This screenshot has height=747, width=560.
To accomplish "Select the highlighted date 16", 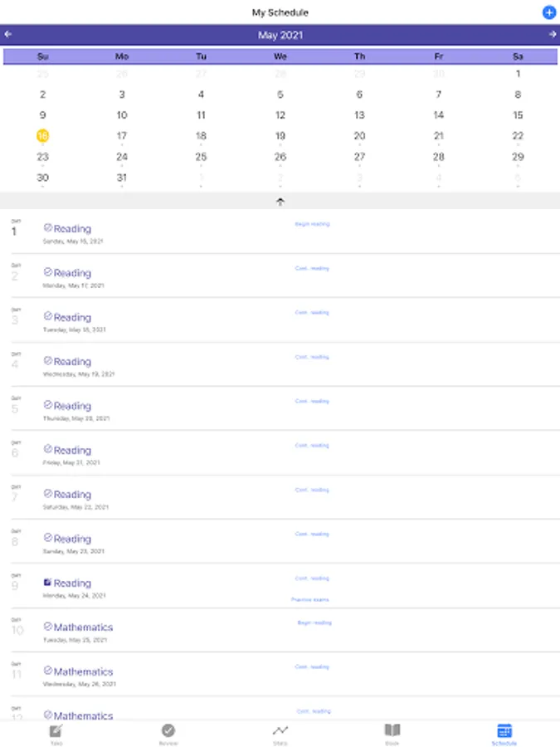I will [x=43, y=136].
